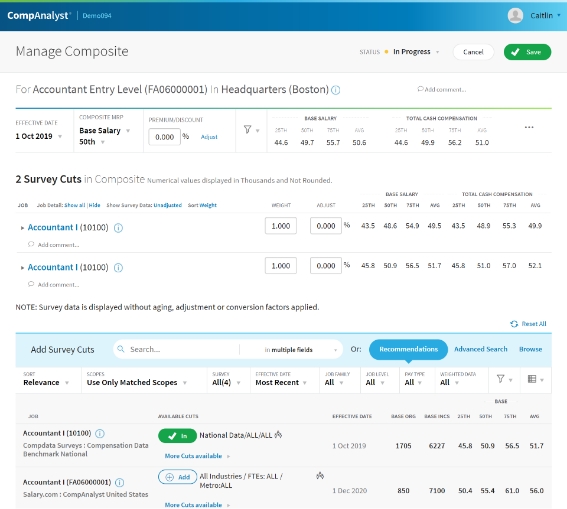Open the In Progress status dropdown
Viewport: 567px width, 509px height.
click(x=416, y=52)
